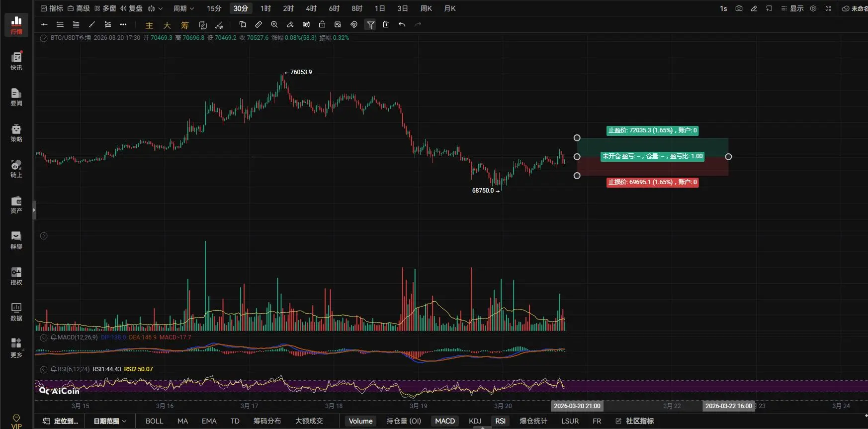Image resolution: width=868 pixels, height=429 pixels.
Task: Click the take-profit handle circle of position tool
Action: 577,138
